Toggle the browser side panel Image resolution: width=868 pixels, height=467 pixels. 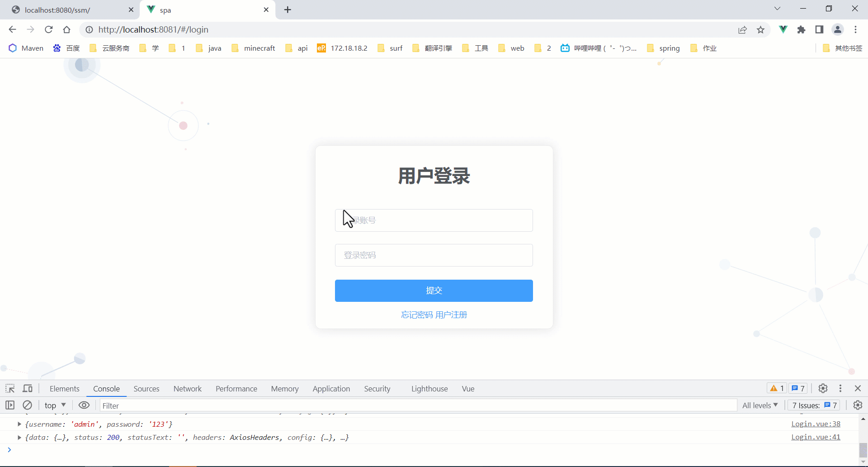tap(819, 29)
